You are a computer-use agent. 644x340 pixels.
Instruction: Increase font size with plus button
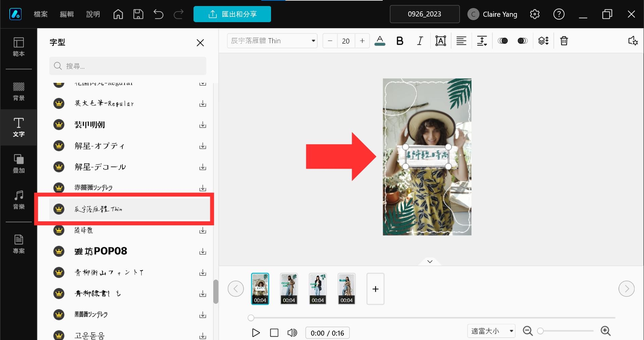(362, 41)
